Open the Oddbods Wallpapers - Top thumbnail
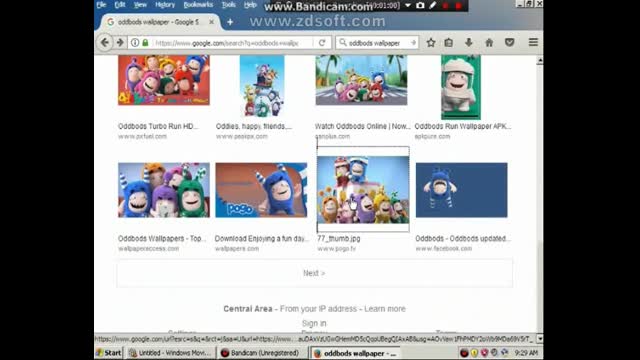The height and width of the screenshot is (360, 640). click(164, 190)
